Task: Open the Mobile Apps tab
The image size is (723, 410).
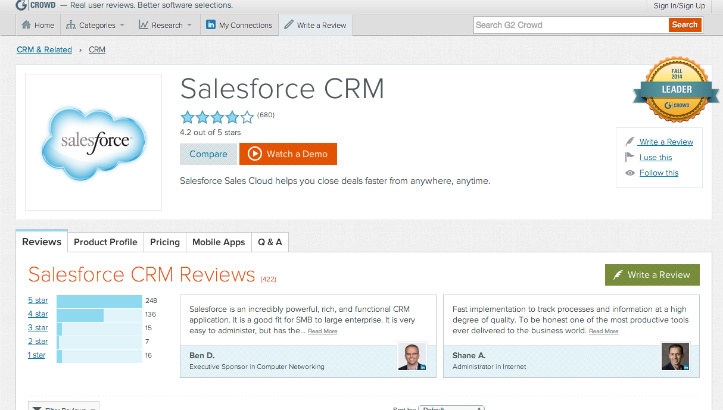Action: pyautogui.click(x=219, y=242)
